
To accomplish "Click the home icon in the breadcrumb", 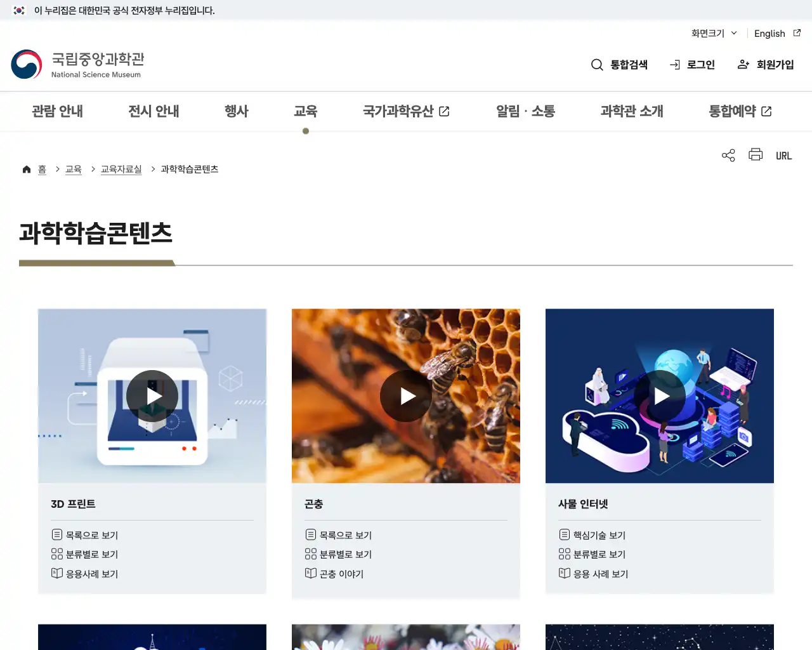I will coord(27,169).
